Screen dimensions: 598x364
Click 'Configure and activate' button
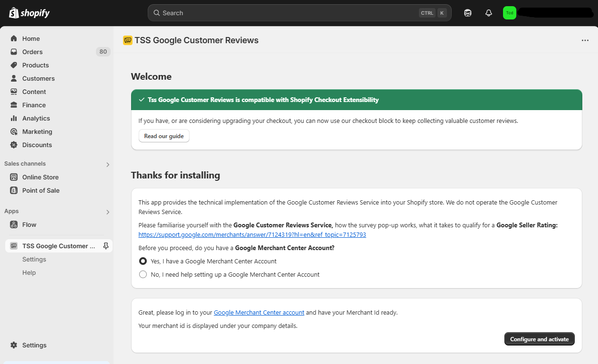[x=539, y=339]
